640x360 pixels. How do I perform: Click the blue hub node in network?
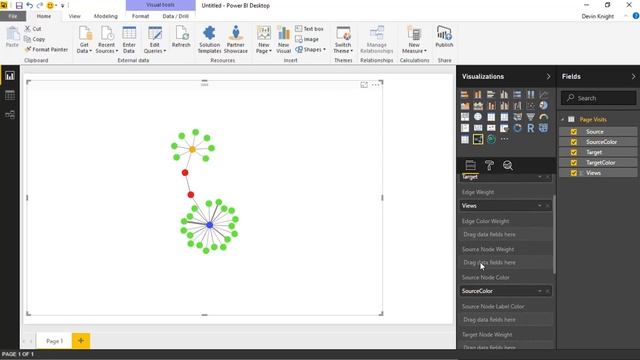(x=209, y=225)
